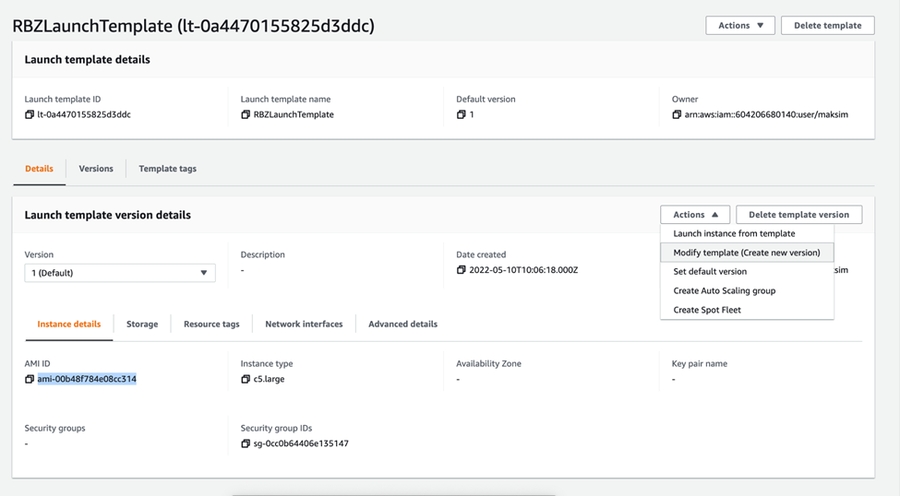Screen dimensions: 900x496
Task: Copy the c5.large instance type
Action: point(246,380)
